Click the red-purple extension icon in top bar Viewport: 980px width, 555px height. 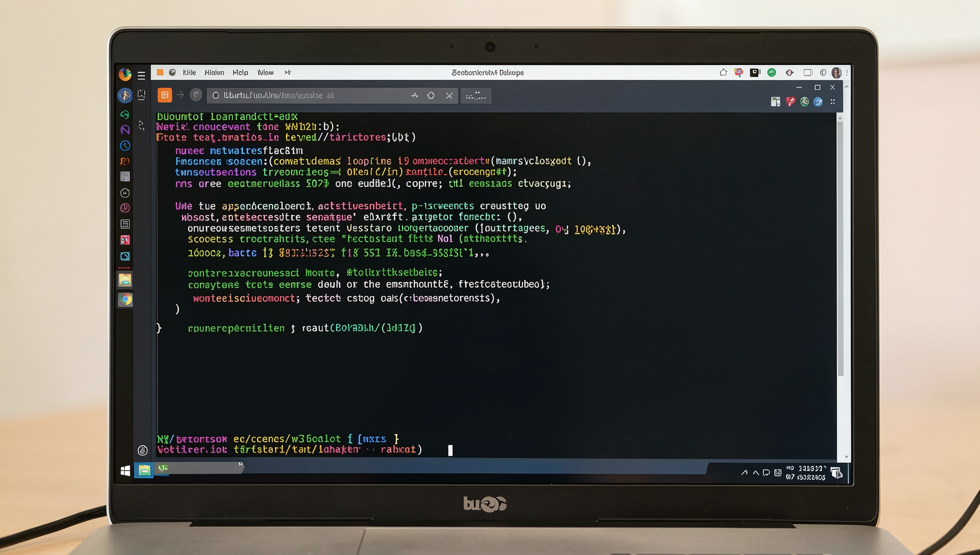(739, 72)
